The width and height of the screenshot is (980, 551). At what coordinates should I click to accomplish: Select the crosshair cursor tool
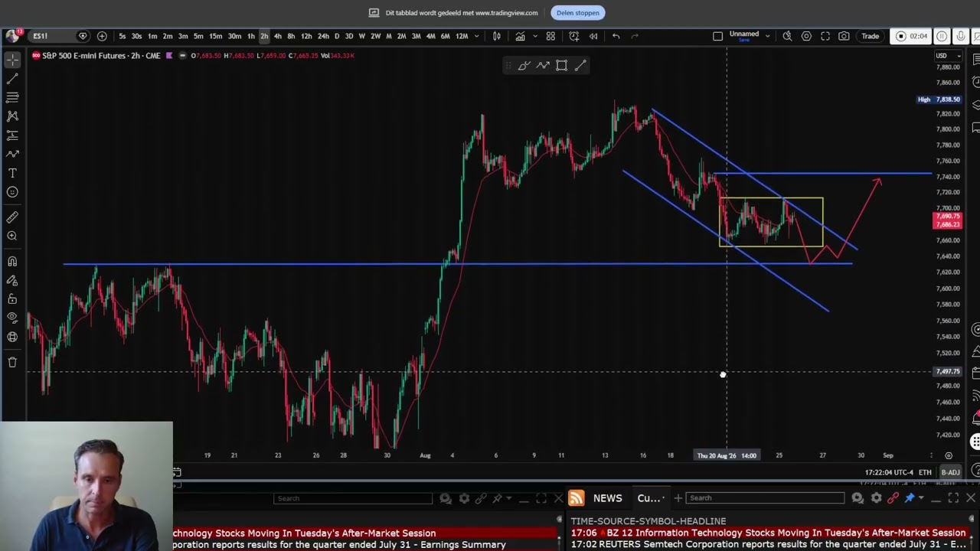[x=12, y=60]
